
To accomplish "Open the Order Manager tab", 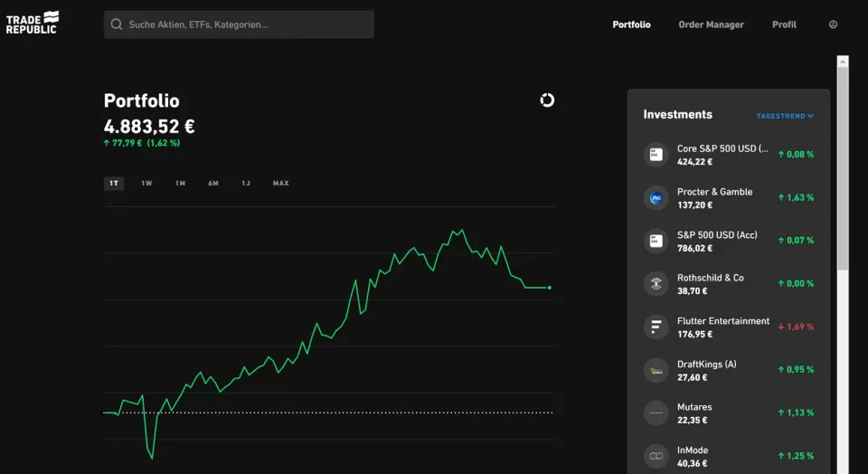I will [711, 24].
